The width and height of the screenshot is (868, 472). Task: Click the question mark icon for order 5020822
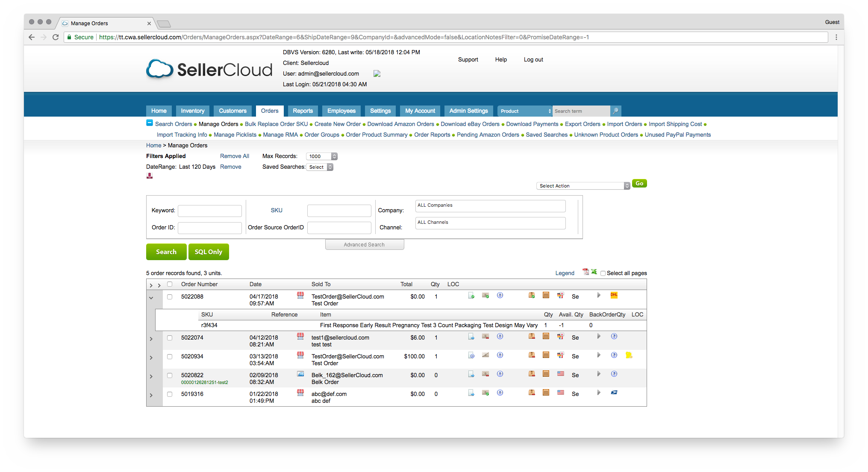614,374
